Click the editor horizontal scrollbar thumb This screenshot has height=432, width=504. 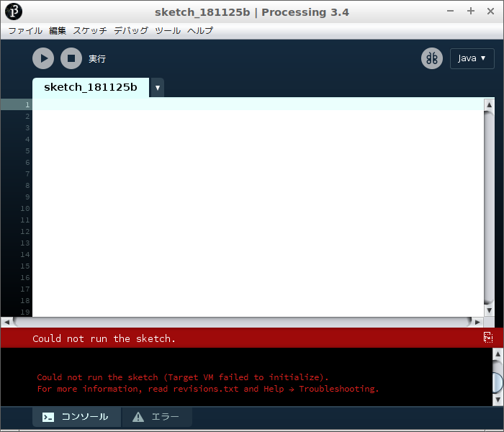pos(242,322)
